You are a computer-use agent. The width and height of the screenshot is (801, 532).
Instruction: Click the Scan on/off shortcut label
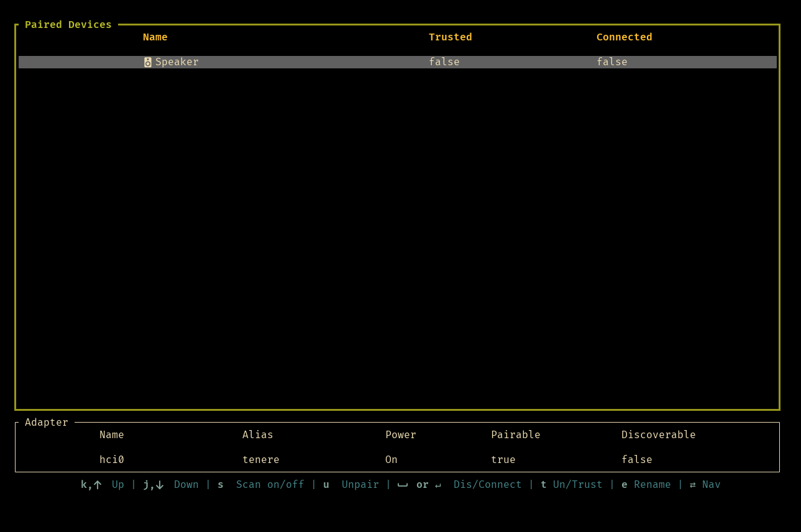(270, 485)
